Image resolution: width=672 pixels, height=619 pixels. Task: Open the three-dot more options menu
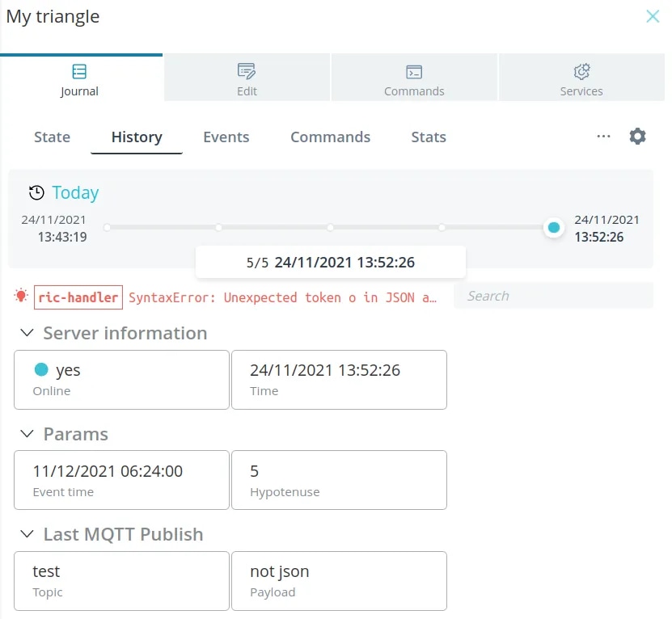603,137
